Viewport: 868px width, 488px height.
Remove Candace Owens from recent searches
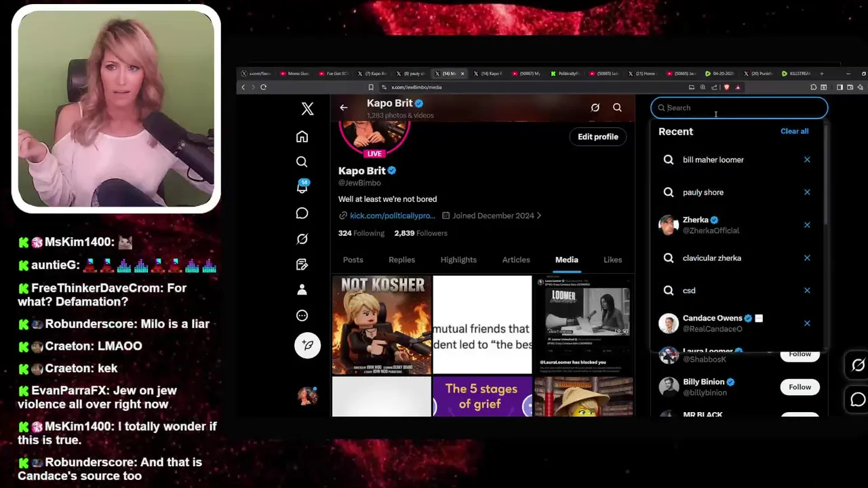coord(807,323)
